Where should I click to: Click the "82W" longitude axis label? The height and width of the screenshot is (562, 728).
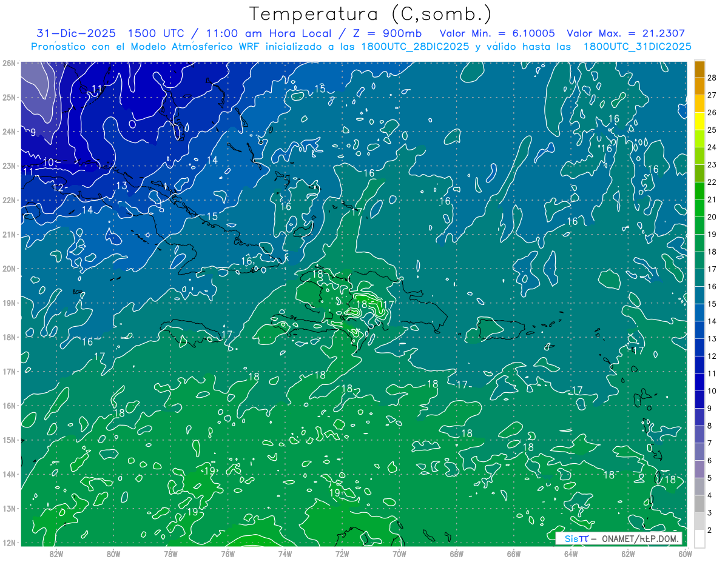pos(56,554)
